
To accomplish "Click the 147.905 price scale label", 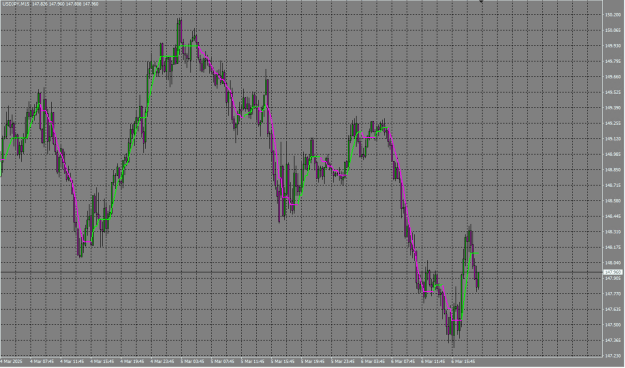I will 613,278.
